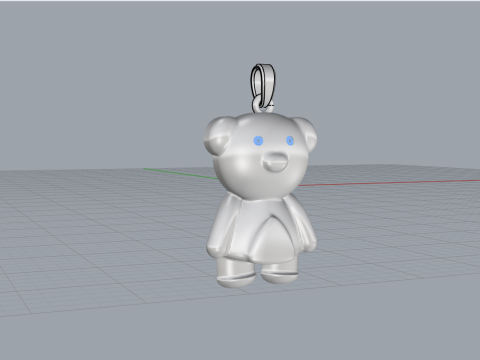Click the bear's snout
This screenshot has width=480, height=360.
pyautogui.click(x=274, y=162)
